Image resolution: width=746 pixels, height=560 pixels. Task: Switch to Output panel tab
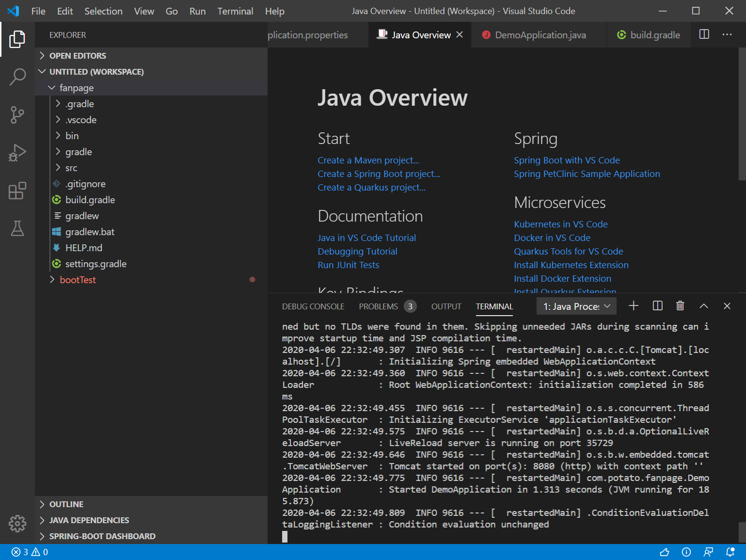(x=446, y=306)
